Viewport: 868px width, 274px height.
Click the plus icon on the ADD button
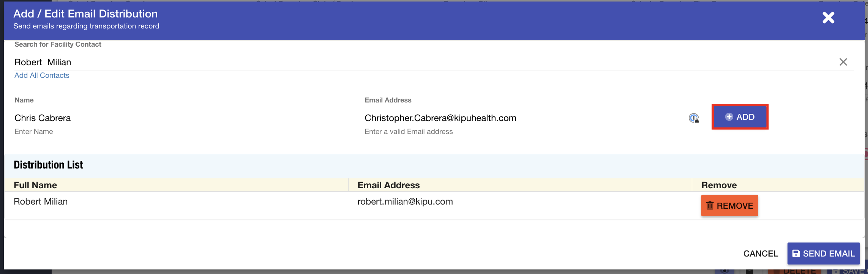[x=729, y=117]
